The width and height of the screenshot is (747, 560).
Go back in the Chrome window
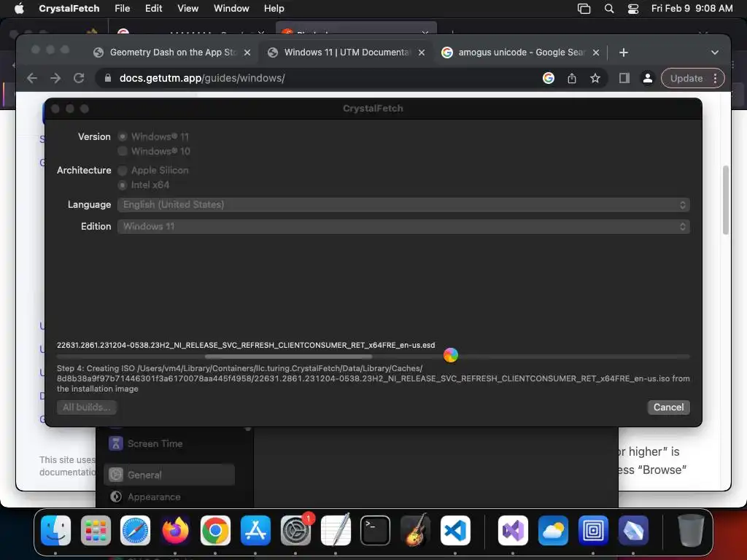tap(32, 78)
